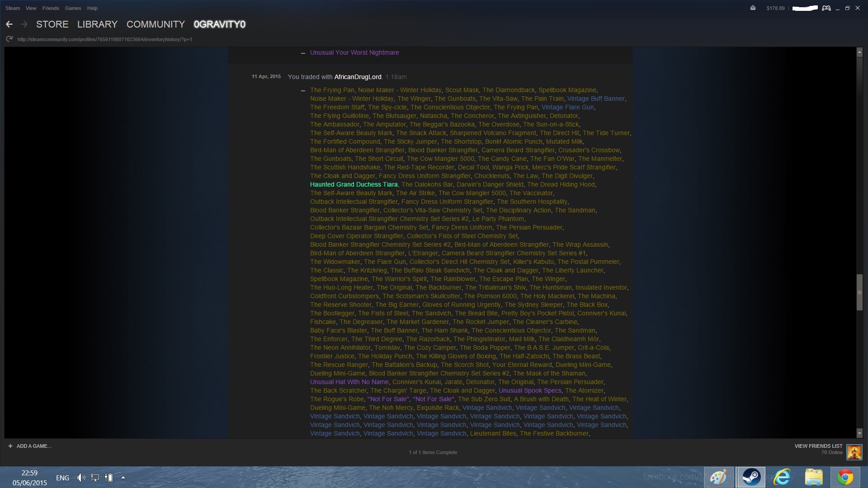Click the page scrollbar thumb
Screen dimensions: 868x488
click(859, 292)
